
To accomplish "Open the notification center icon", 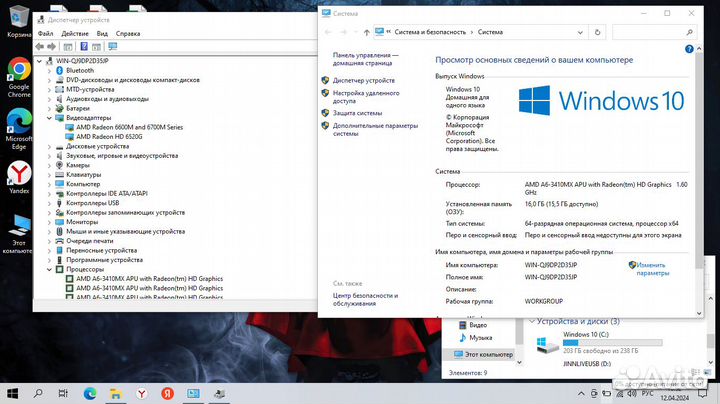I will 703,393.
